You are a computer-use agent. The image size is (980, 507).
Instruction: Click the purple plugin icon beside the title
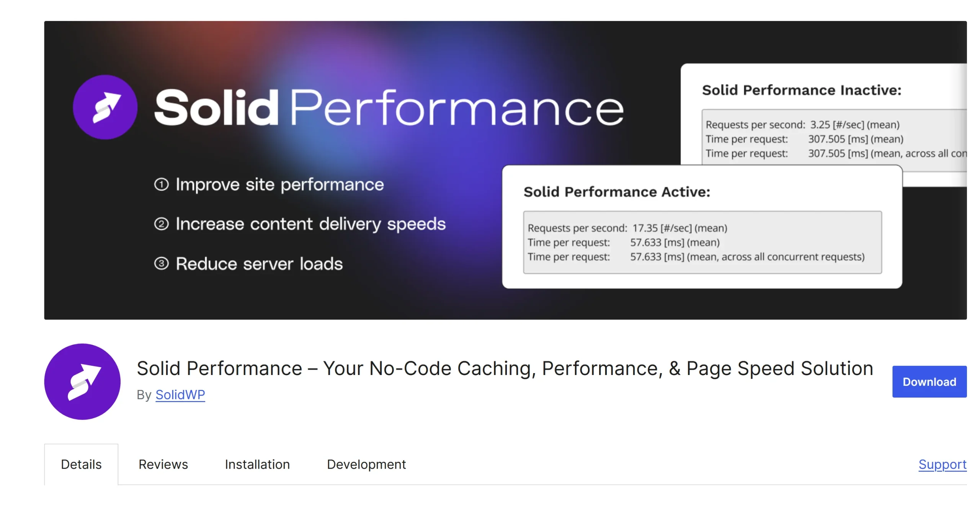82,381
